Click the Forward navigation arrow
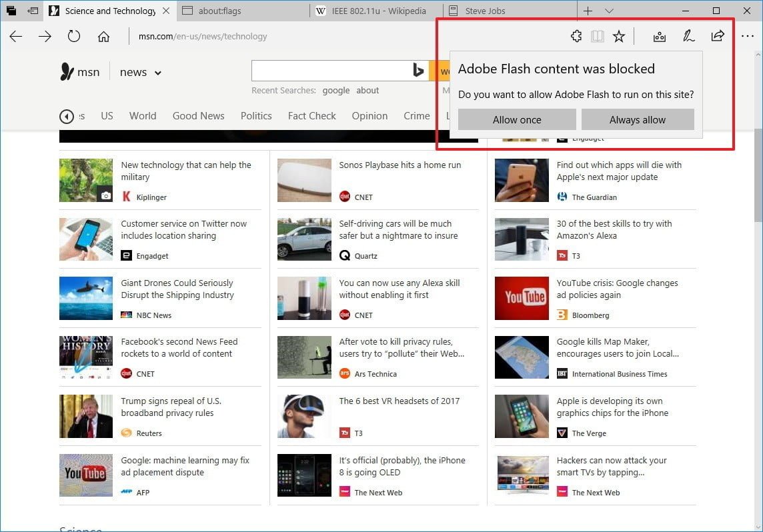The width and height of the screenshot is (763, 532). click(45, 37)
